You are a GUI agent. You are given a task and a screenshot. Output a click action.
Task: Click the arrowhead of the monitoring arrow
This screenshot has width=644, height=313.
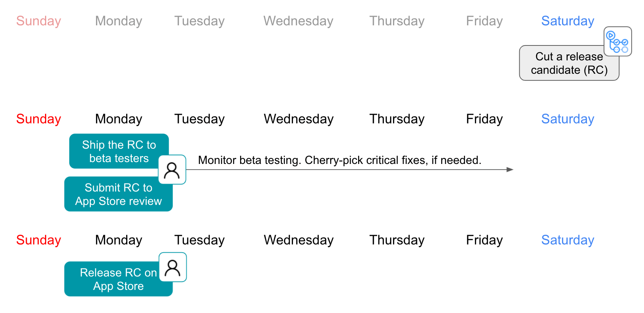(510, 170)
